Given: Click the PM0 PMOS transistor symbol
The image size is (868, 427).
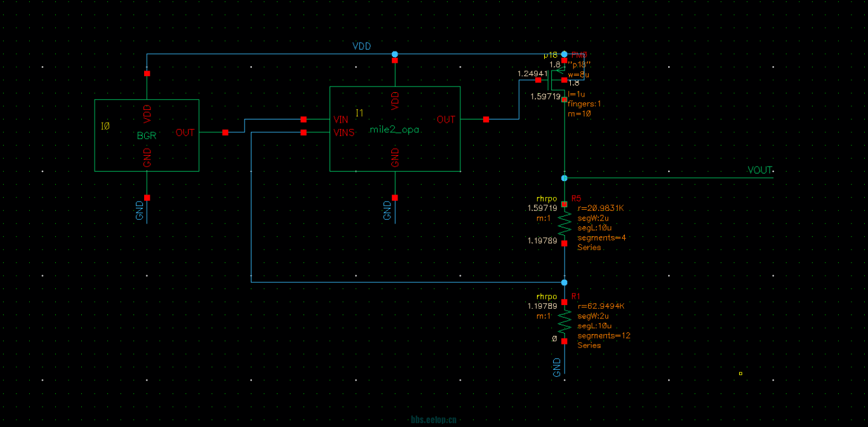Looking at the screenshot, I should coord(557,80).
